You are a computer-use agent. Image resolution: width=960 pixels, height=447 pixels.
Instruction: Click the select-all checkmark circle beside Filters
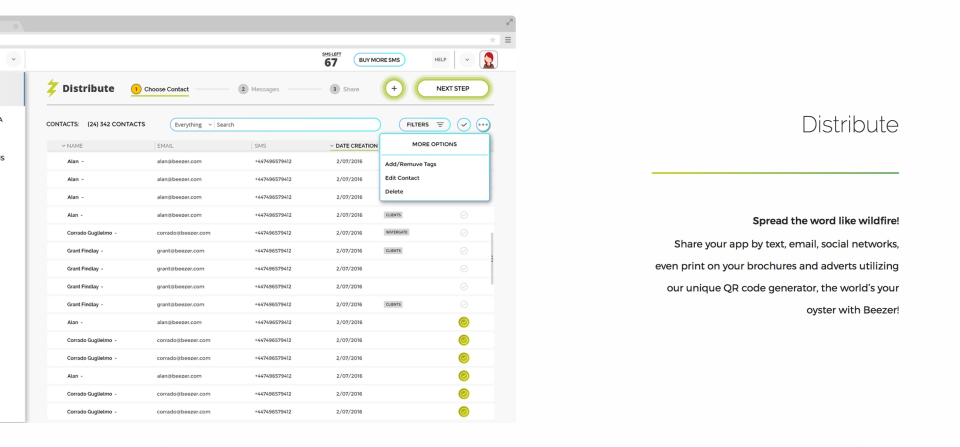tap(463, 124)
